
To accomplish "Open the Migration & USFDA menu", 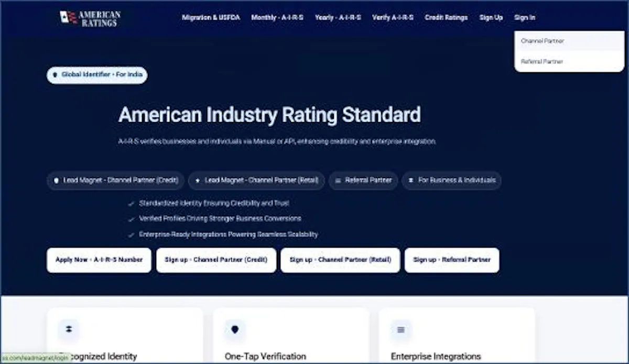I will pos(211,18).
